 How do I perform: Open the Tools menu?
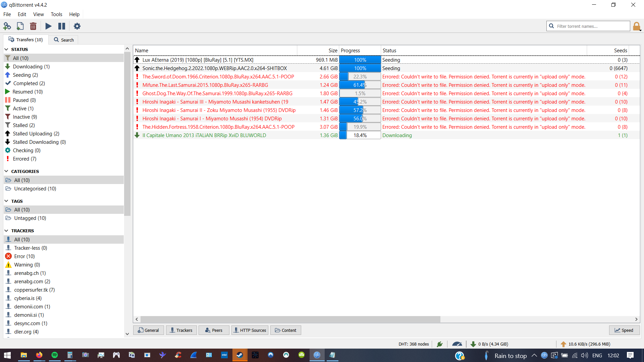[56, 14]
